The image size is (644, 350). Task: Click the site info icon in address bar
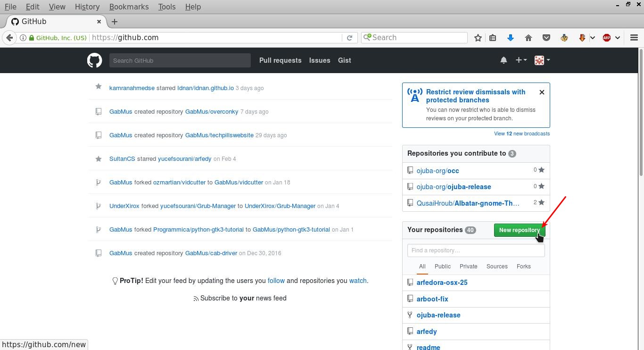click(23, 38)
